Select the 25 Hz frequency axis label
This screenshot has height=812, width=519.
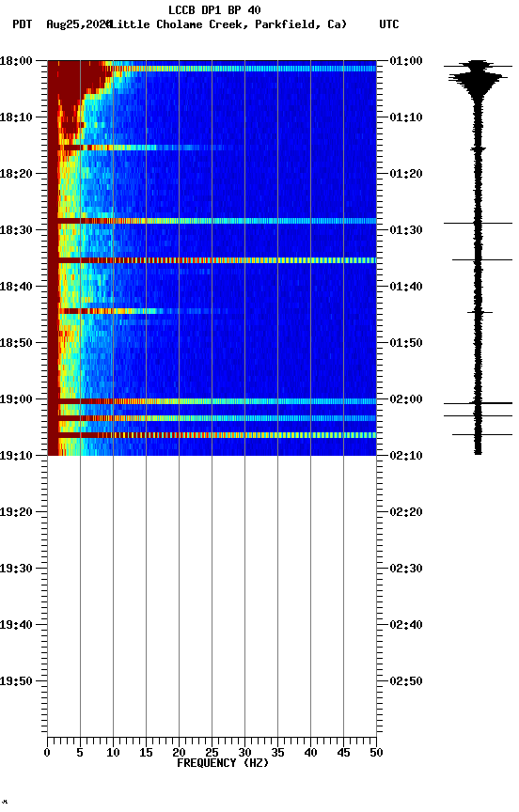click(212, 753)
